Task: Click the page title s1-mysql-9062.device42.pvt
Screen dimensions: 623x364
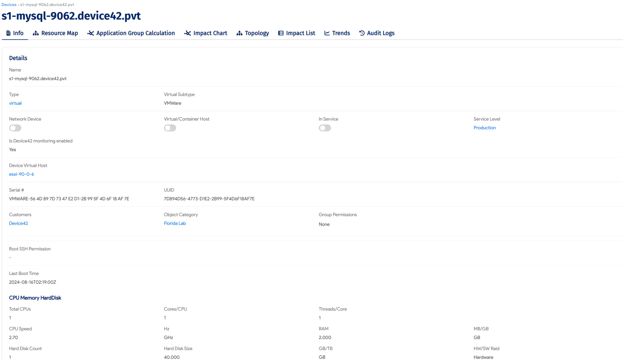Action: pyautogui.click(x=71, y=16)
